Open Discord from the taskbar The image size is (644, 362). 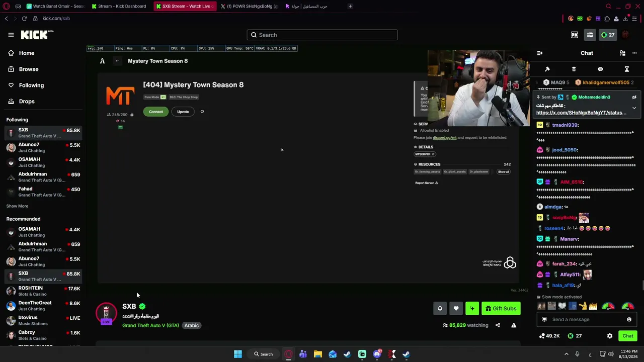coord(377,354)
